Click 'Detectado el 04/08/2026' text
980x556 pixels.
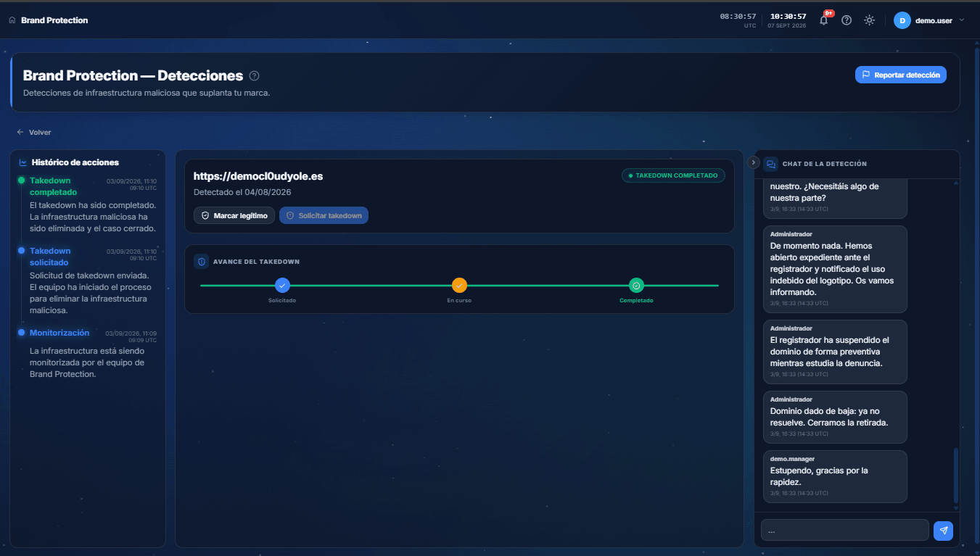point(242,192)
